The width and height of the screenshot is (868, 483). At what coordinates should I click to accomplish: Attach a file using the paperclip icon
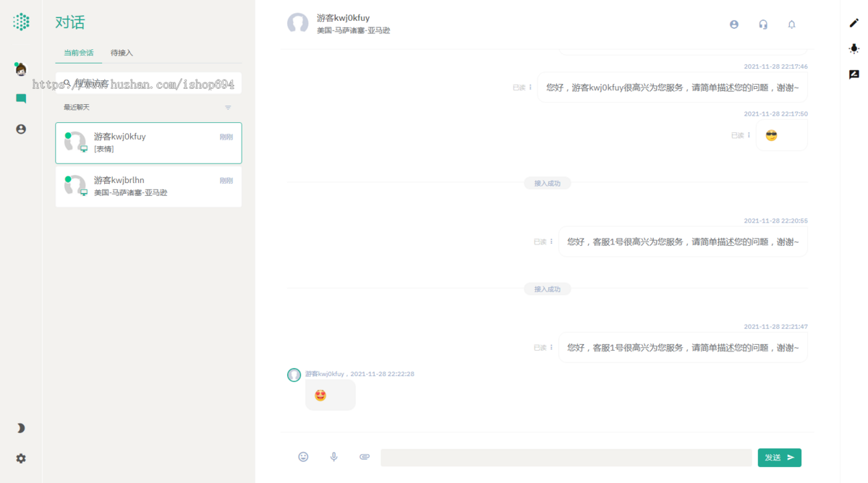(364, 456)
